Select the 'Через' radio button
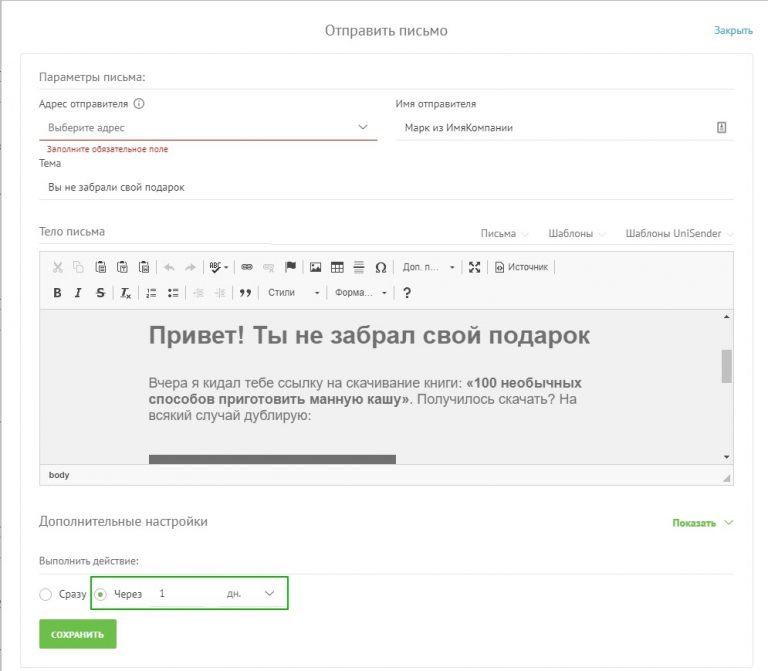 tap(100, 594)
